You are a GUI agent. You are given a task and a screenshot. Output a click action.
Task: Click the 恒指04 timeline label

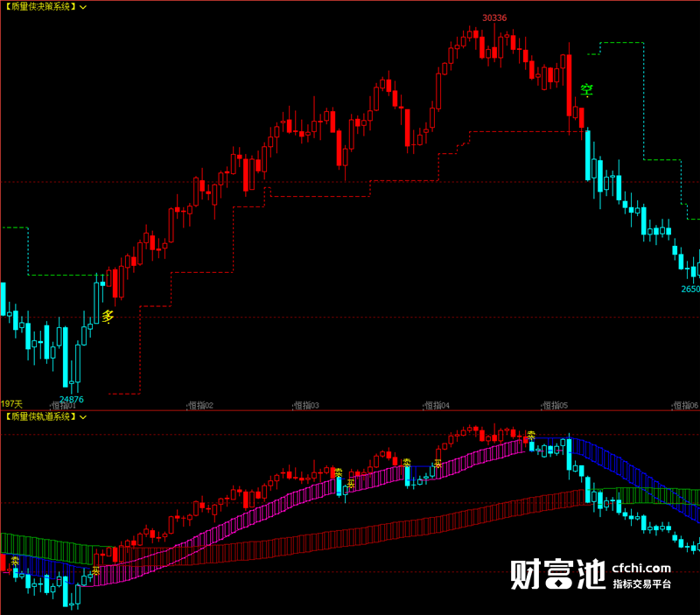coord(437,405)
